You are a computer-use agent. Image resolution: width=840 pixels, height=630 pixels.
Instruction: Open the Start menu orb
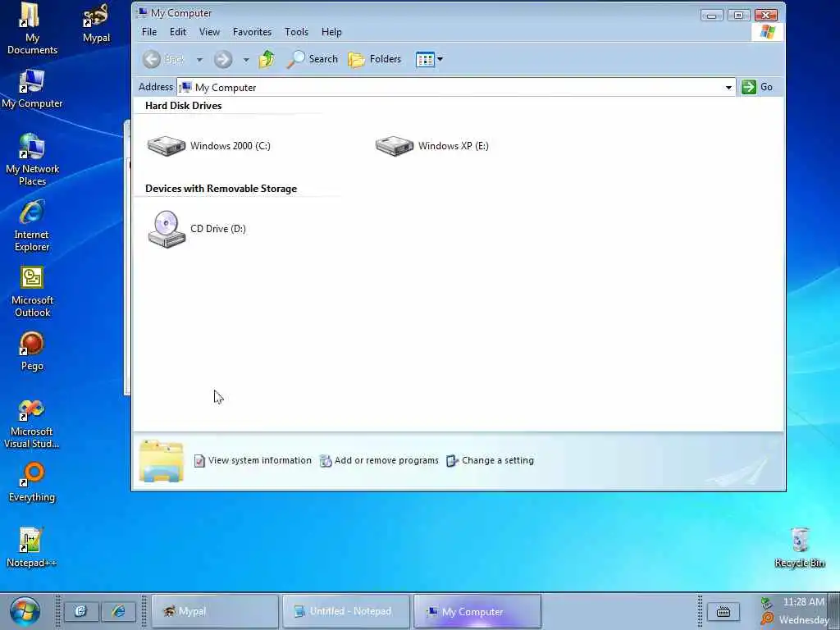pos(25,611)
